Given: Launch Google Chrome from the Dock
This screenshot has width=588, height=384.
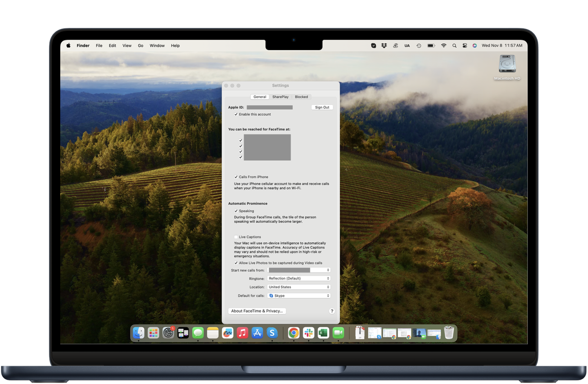Looking at the screenshot, I should click(x=294, y=333).
